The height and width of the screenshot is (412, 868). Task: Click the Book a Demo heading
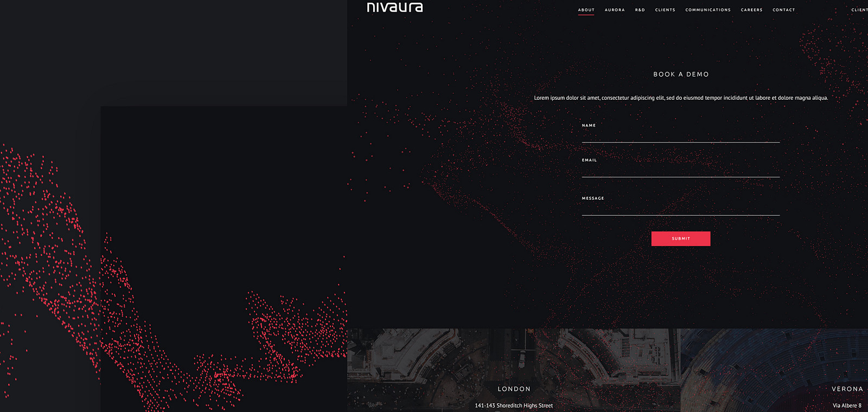click(681, 74)
